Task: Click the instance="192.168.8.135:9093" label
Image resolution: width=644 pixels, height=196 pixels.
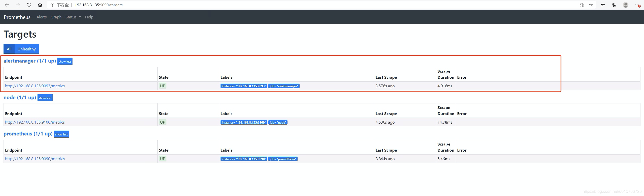Action: point(244,86)
